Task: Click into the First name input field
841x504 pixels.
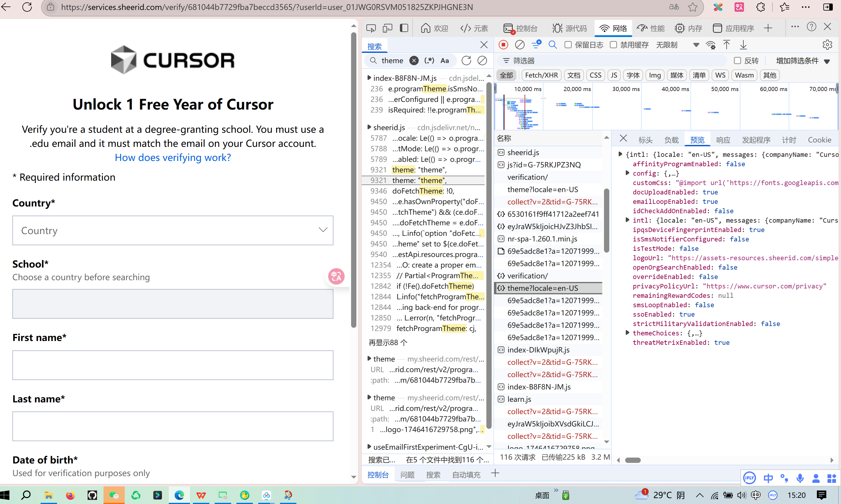Action: click(x=173, y=365)
